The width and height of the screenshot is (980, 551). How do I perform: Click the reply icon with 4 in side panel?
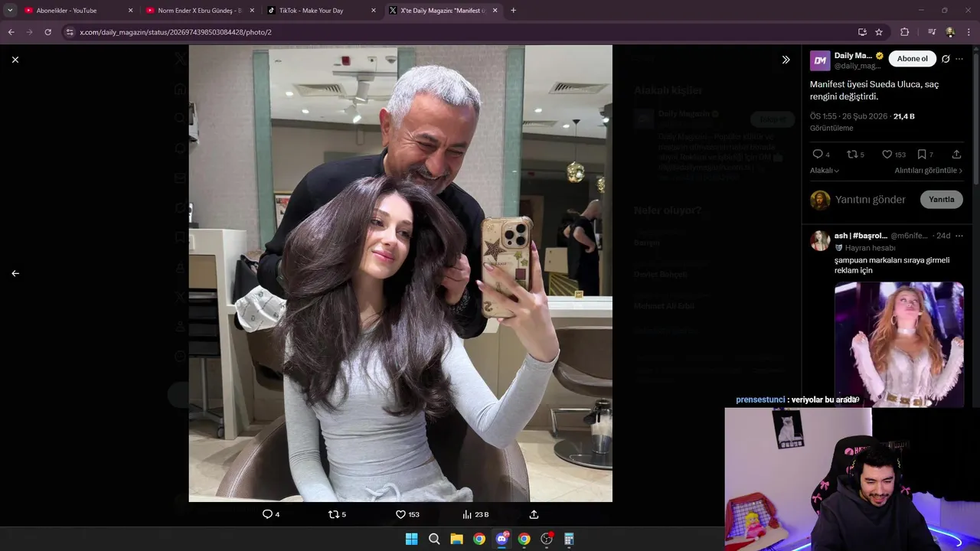tap(822, 155)
